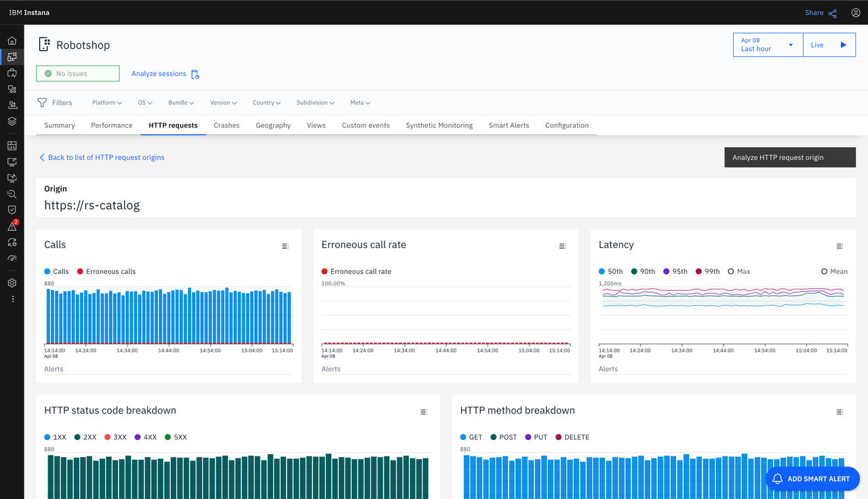868x499 pixels.
Task: Toggle the Erroneous calls series in Calls chart
Action: pos(106,271)
